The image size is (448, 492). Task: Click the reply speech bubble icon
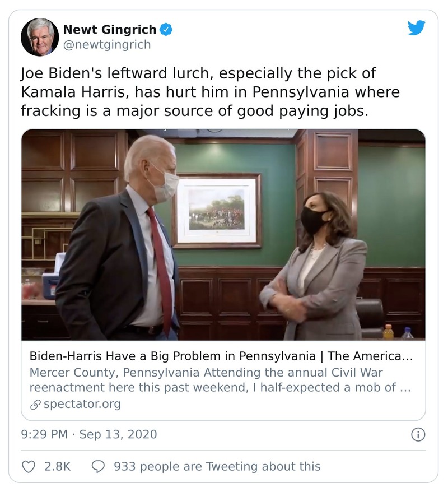tap(98, 466)
